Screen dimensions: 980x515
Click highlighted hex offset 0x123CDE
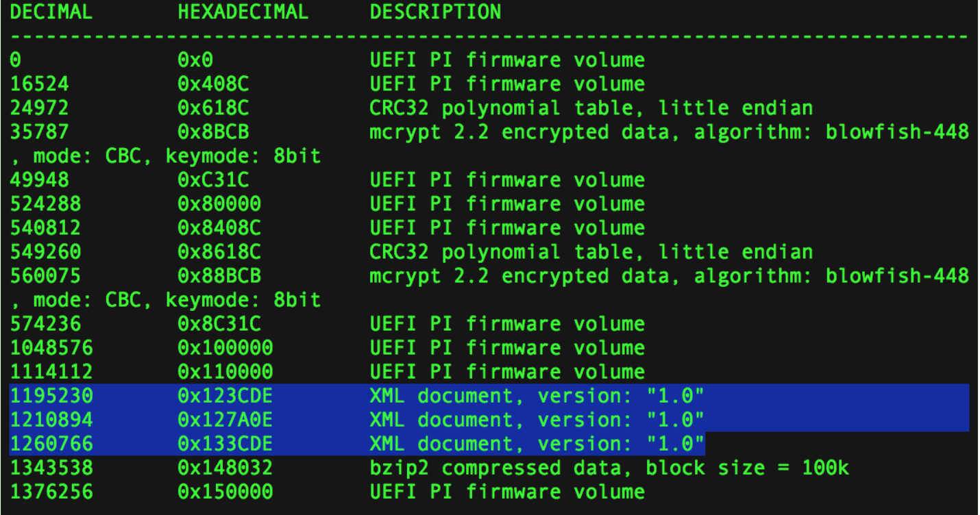click(x=225, y=396)
